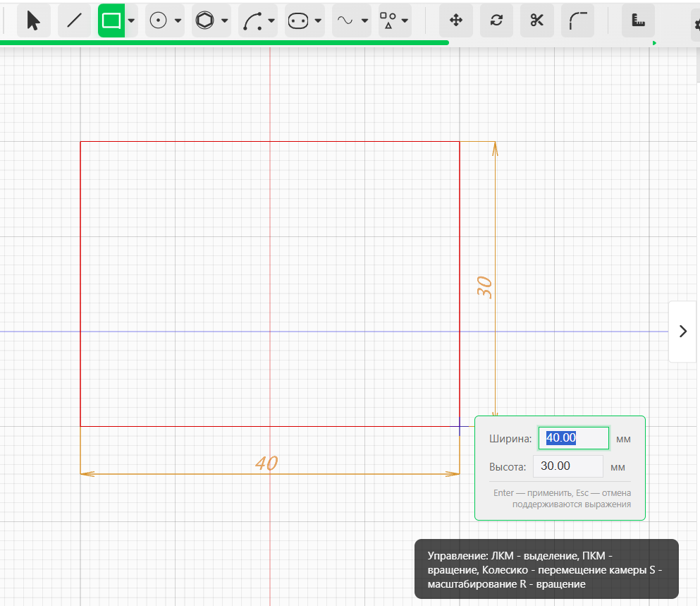The width and height of the screenshot is (700, 606).
Task: Click the Управление controls hint tooltip
Action: click(546, 569)
